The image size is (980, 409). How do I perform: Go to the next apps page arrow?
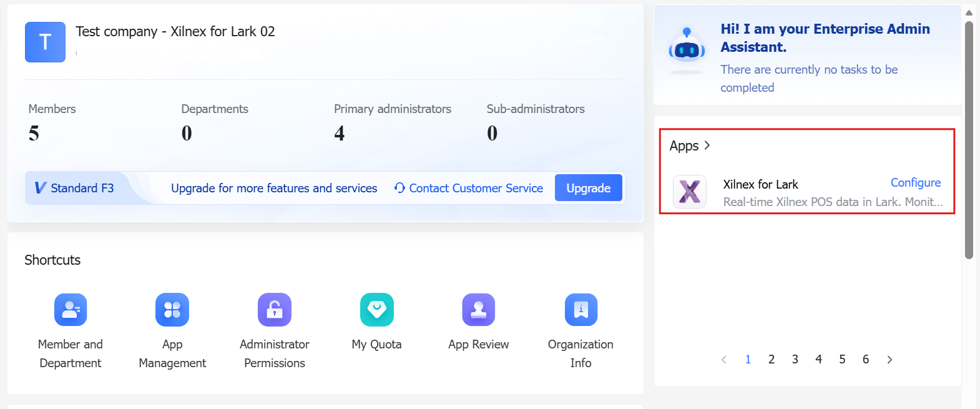(889, 360)
